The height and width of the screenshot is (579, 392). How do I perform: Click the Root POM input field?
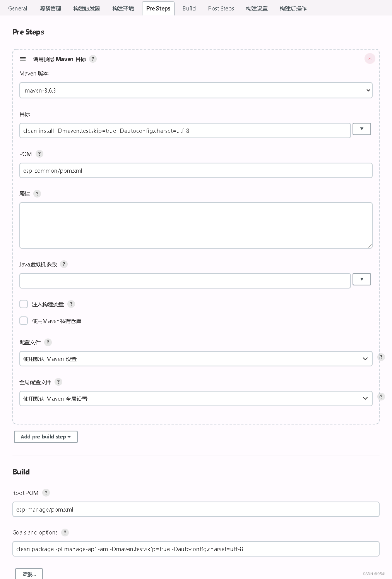coord(196,509)
